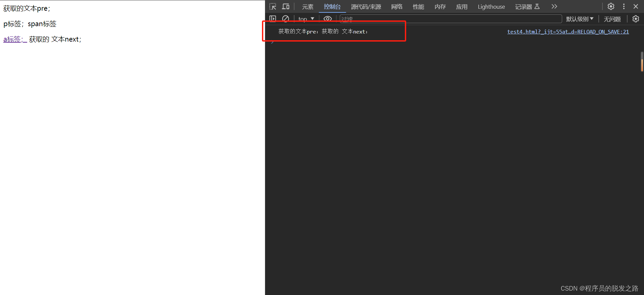Open the 性能 tab

[x=418, y=7]
